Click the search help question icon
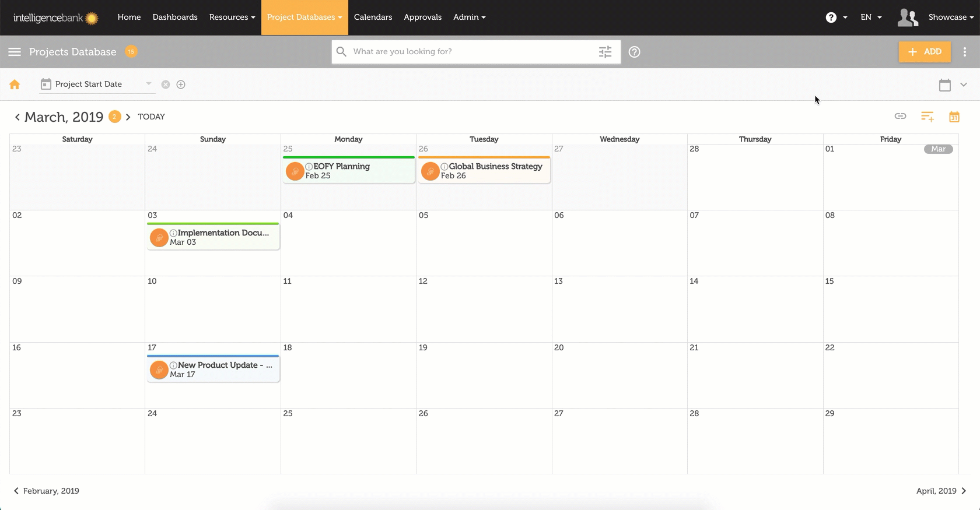 click(635, 52)
